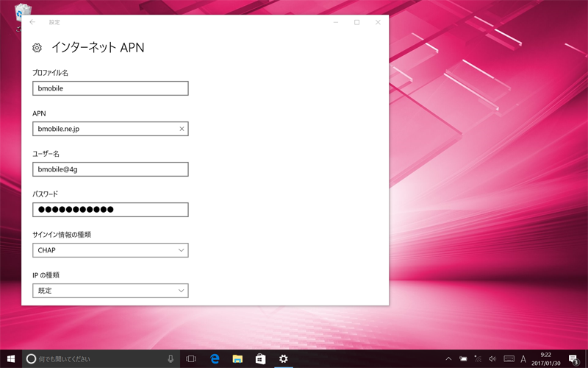The image size is (588, 368).
Task: Click the ユーザー名 field containing bmobile@4g
Action: point(110,169)
